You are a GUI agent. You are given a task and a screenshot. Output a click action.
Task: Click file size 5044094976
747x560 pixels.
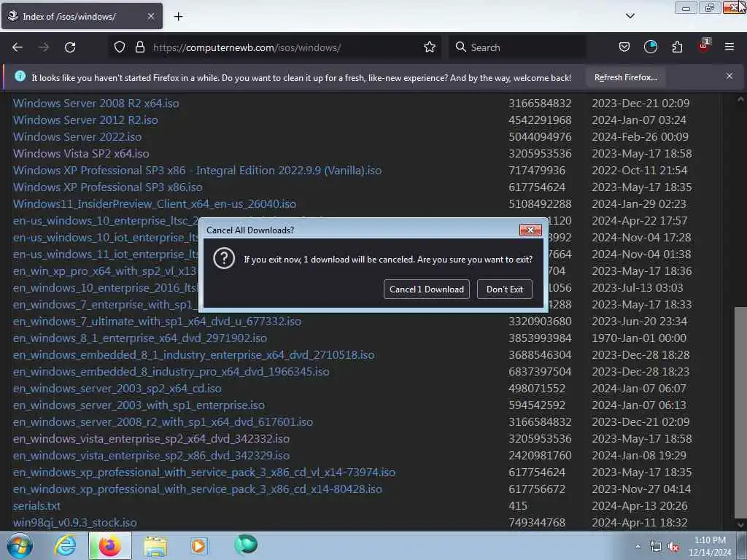pyautogui.click(x=540, y=136)
